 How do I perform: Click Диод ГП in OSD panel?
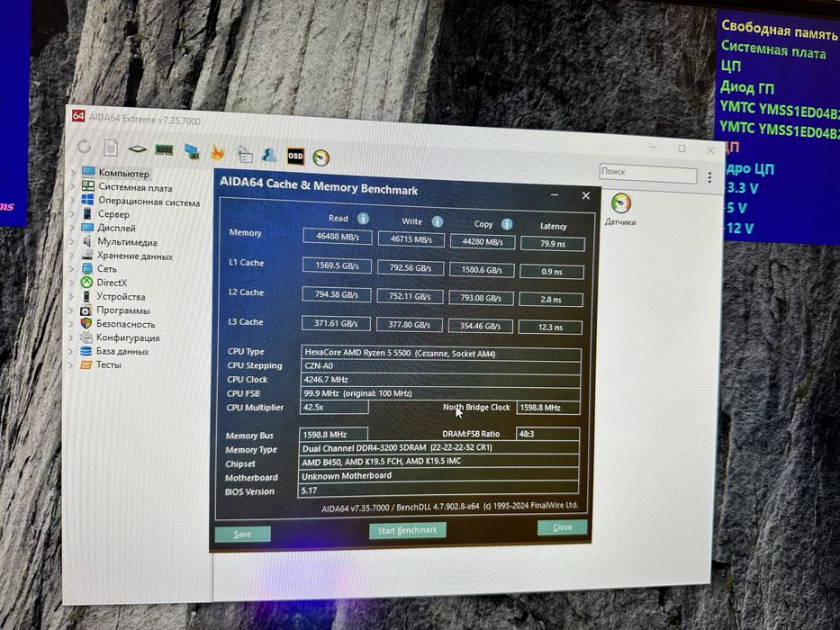tap(746, 86)
